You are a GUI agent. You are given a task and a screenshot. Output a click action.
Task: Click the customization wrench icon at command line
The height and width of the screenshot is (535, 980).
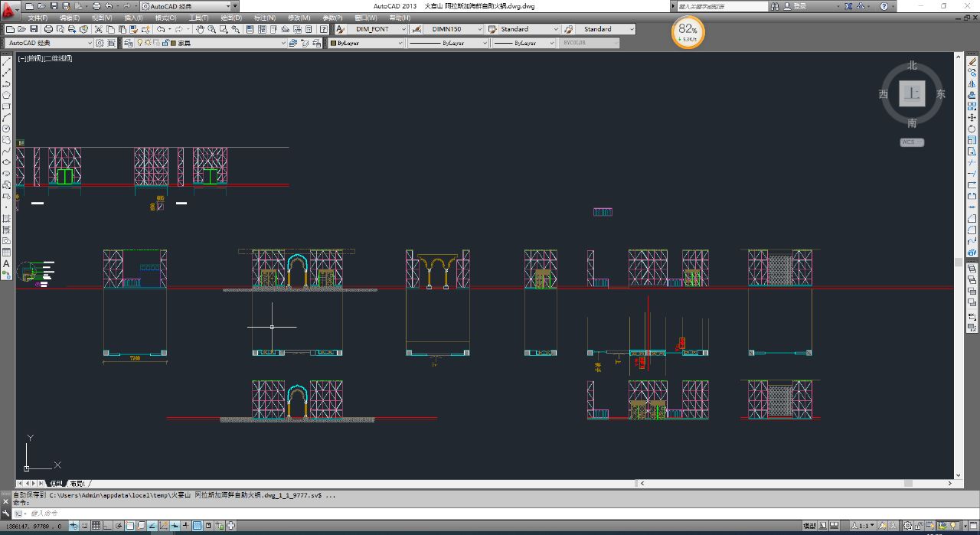[6, 513]
